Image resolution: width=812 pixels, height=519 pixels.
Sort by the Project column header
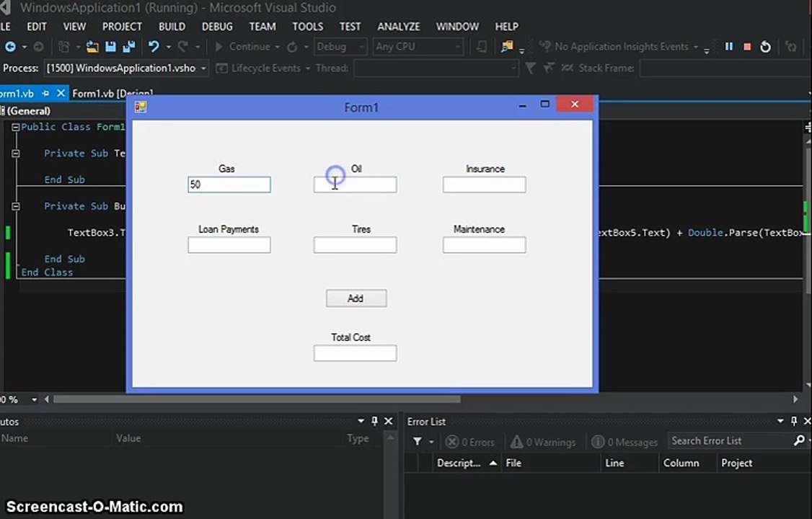click(763, 463)
